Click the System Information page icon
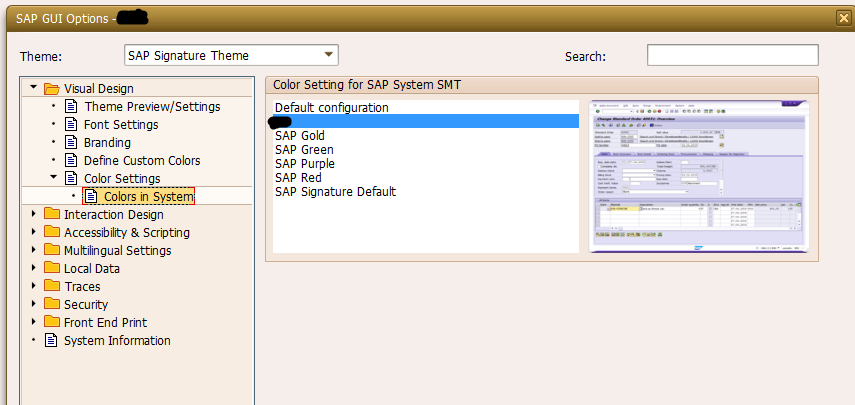 [52, 340]
